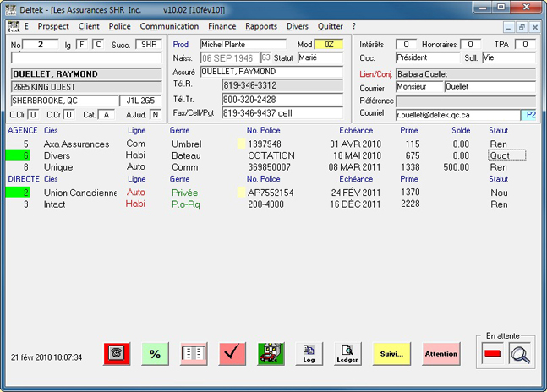This screenshot has height=392, width=547.
Task: Open the green percent button
Action: pyautogui.click(x=155, y=354)
